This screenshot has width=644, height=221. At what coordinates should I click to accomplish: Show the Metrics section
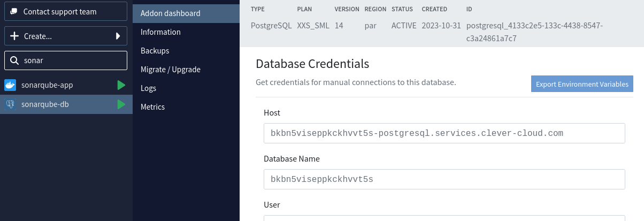(152, 107)
